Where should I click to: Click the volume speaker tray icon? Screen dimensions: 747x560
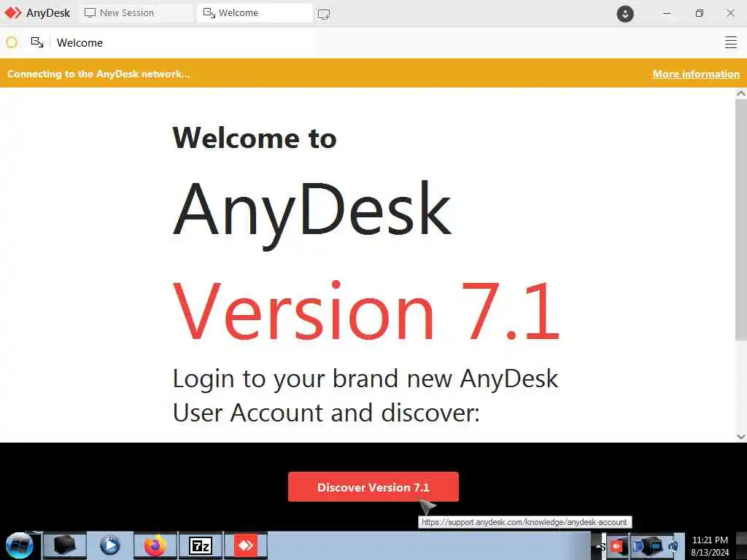[673, 546]
